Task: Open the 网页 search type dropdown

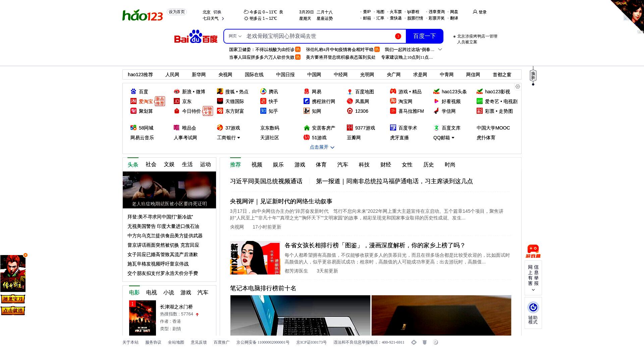Action: [235, 36]
